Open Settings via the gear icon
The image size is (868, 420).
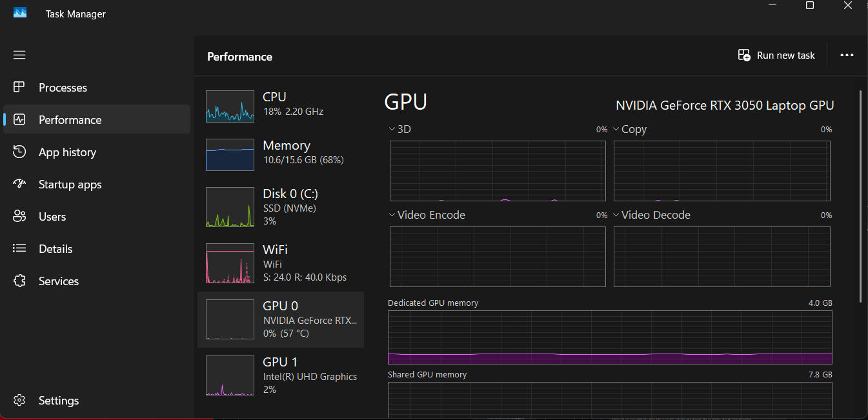click(x=19, y=401)
